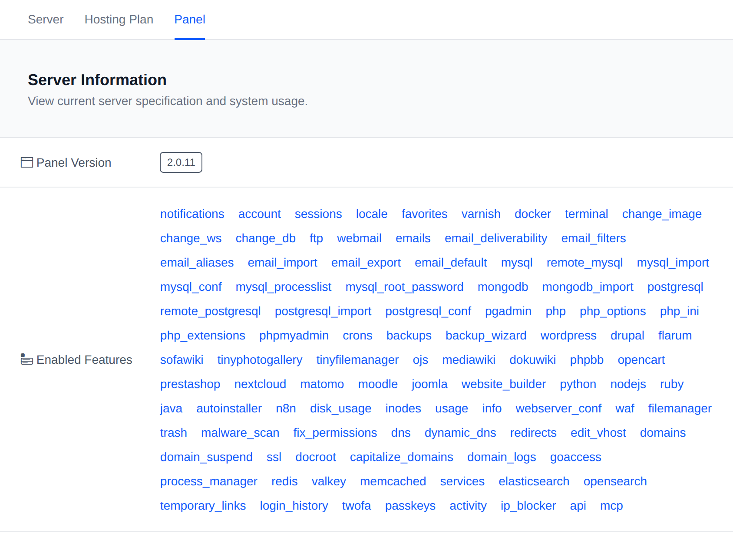Image resolution: width=733 pixels, height=560 pixels.
Task: Click the varnish link
Action: point(481,214)
